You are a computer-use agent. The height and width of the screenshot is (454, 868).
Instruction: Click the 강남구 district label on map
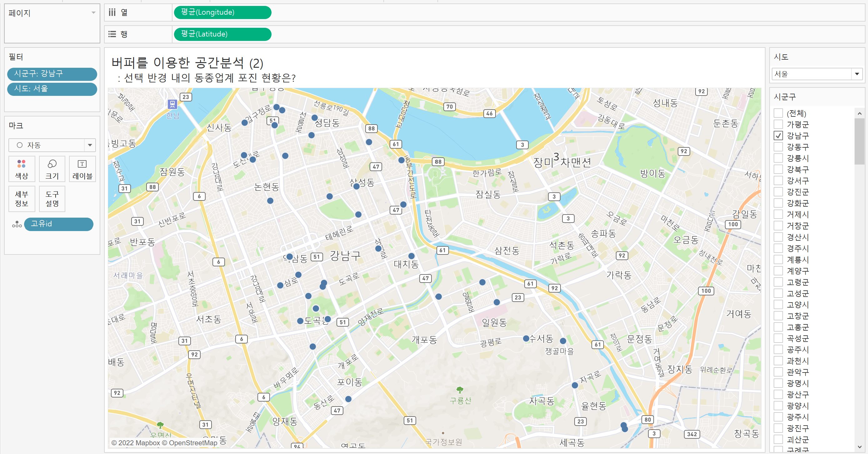click(x=345, y=256)
